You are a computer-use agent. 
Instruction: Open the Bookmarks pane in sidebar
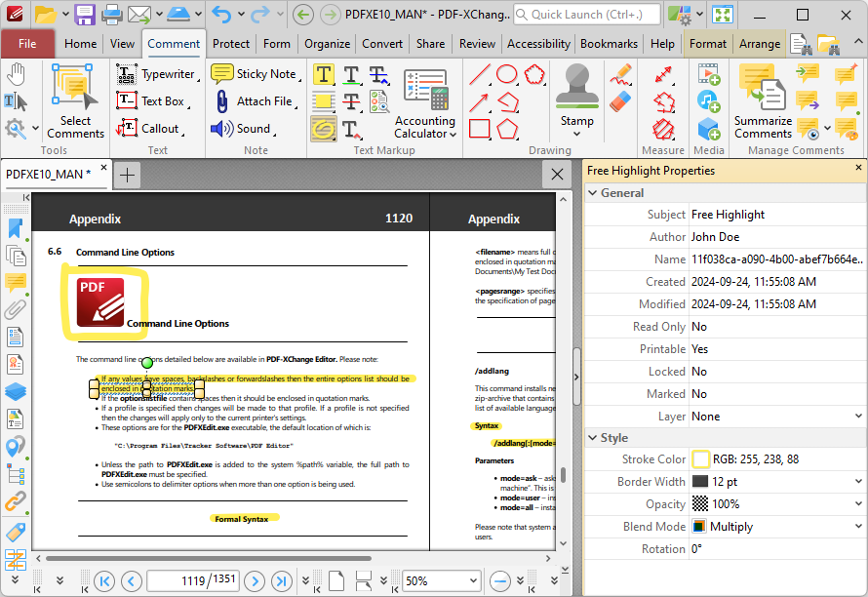click(x=15, y=228)
